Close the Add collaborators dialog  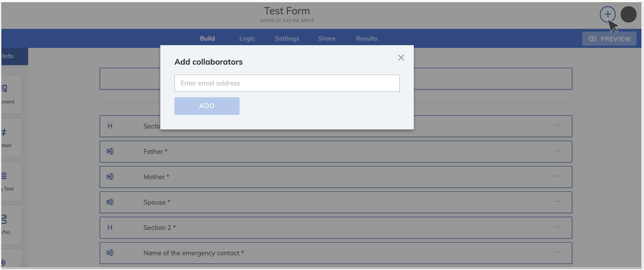click(401, 58)
